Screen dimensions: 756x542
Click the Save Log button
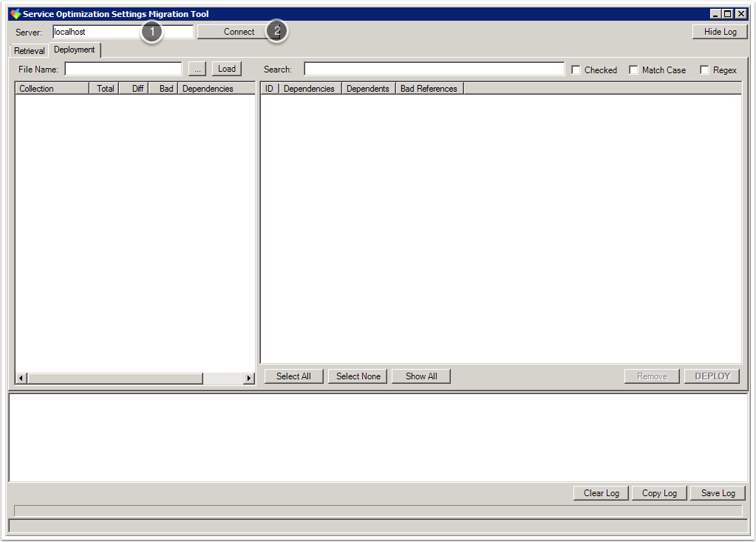click(x=718, y=493)
